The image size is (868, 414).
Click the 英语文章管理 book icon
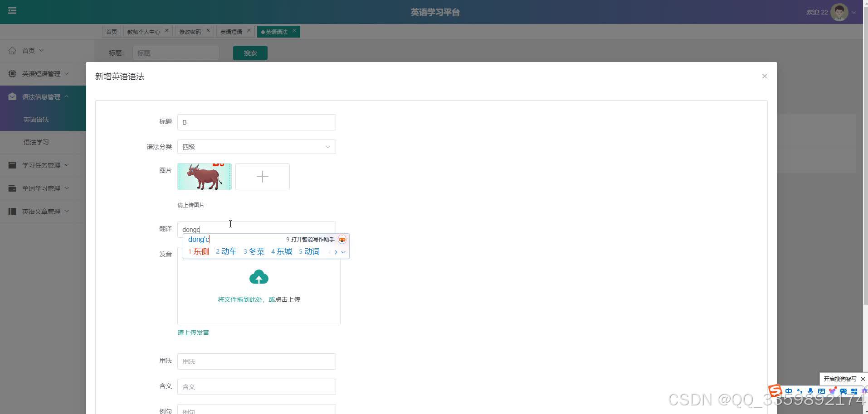12,211
